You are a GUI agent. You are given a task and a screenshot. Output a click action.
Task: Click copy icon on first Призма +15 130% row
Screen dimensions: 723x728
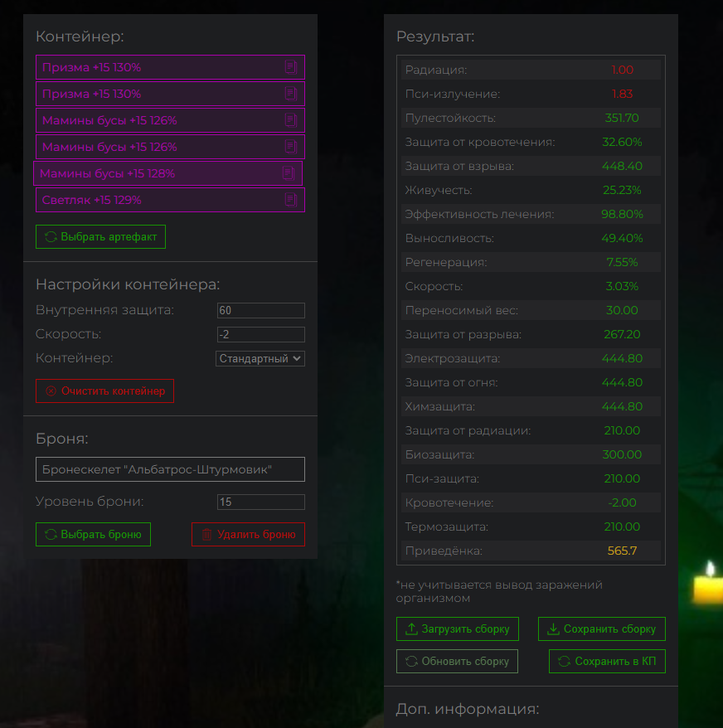pos(291,67)
